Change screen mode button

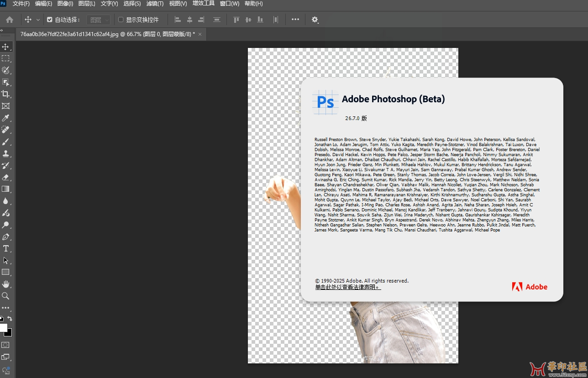coord(5,357)
